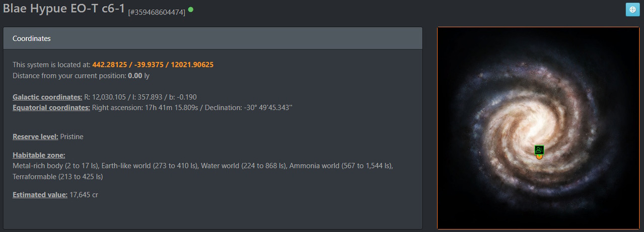Click the Estimated value label
Screen dimensions: 644x232
40,195
